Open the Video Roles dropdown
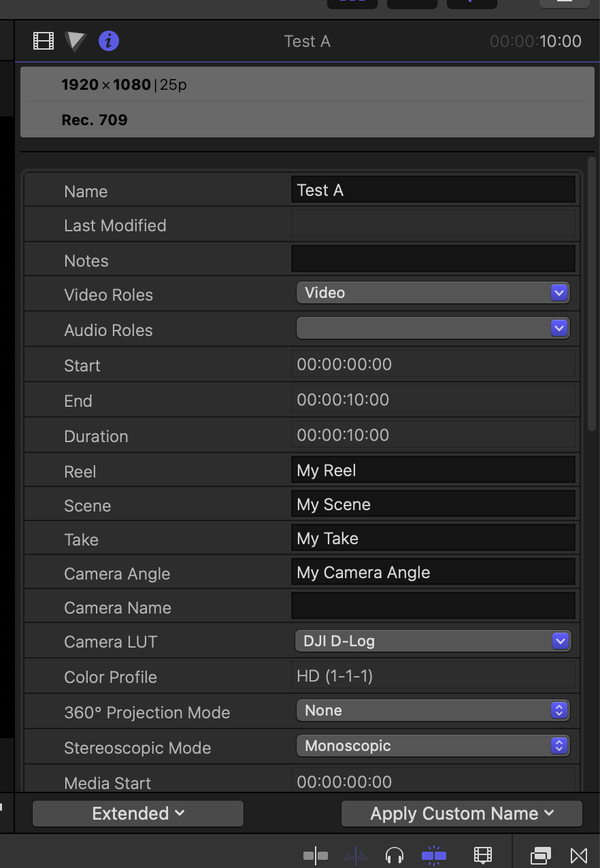 (433, 293)
